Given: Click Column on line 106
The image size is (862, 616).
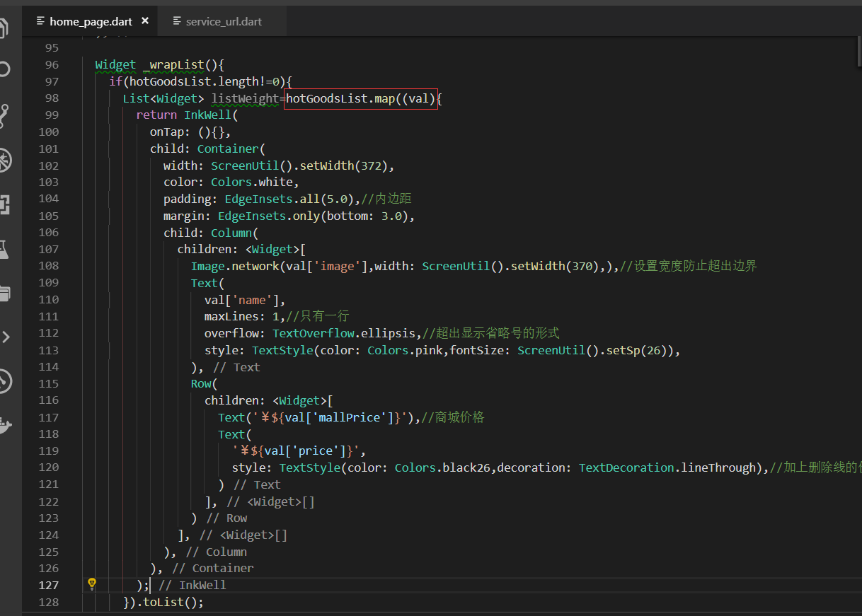Looking at the screenshot, I should (231, 233).
